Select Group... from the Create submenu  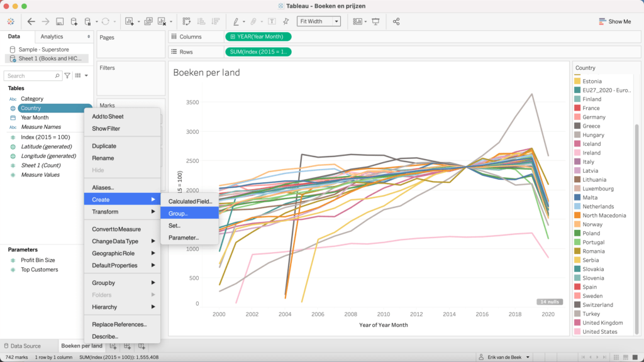coord(178,214)
